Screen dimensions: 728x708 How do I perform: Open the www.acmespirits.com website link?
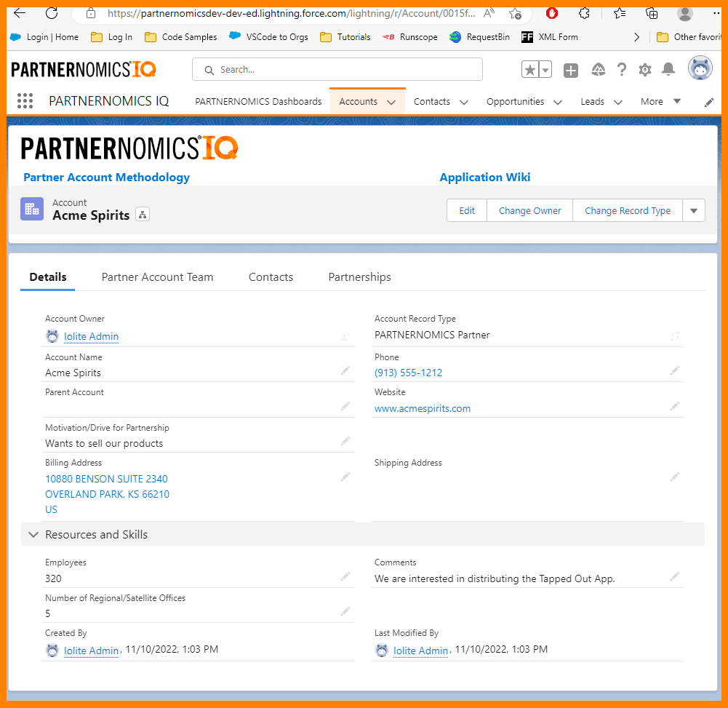coord(423,408)
